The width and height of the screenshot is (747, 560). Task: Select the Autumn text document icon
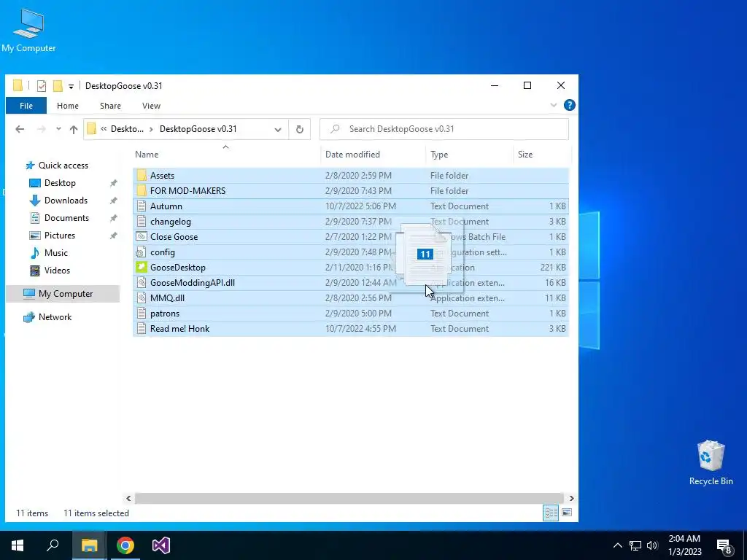tap(141, 206)
